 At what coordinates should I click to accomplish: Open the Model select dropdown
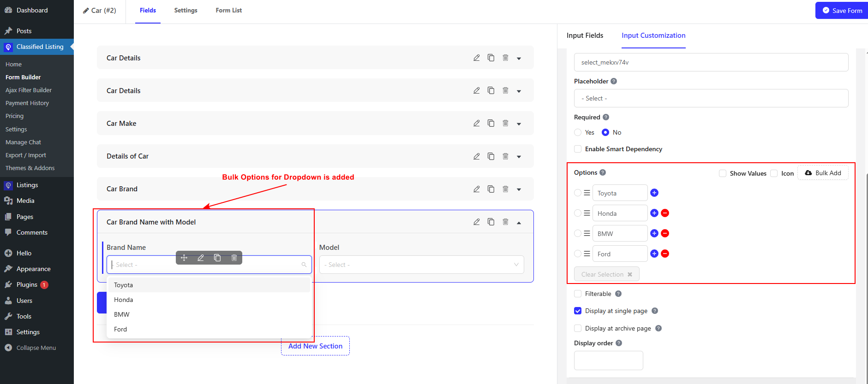click(x=421, y=265)
